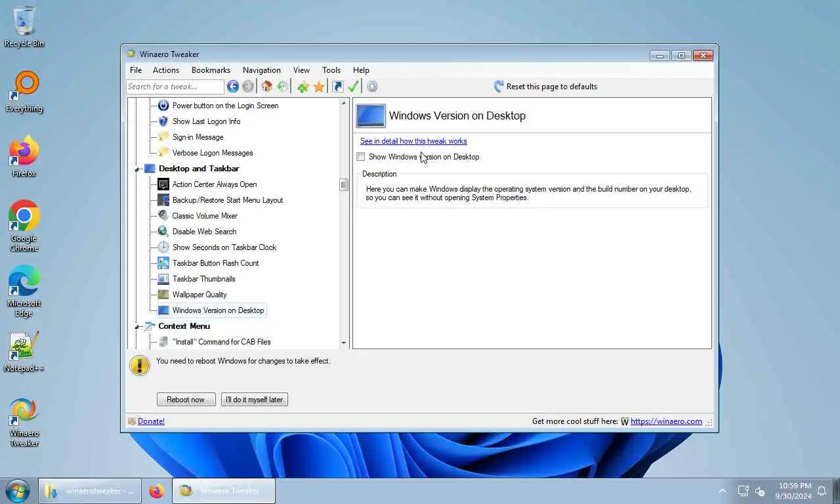Viewport: 840px width, 504px height.
Task: Open the Navigation menu
Action: (262, 70)
